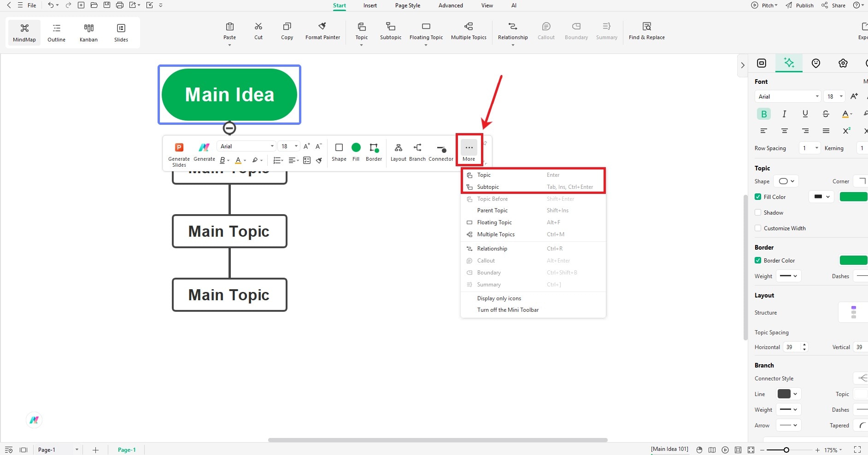
Task: Align text left in Font panel
Action: click(x=763, y=131)
